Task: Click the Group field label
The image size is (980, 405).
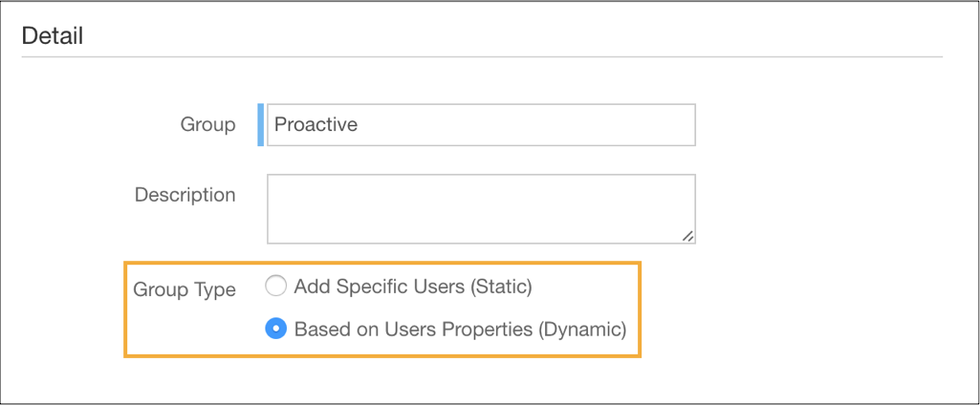Action: coord(208,124)
